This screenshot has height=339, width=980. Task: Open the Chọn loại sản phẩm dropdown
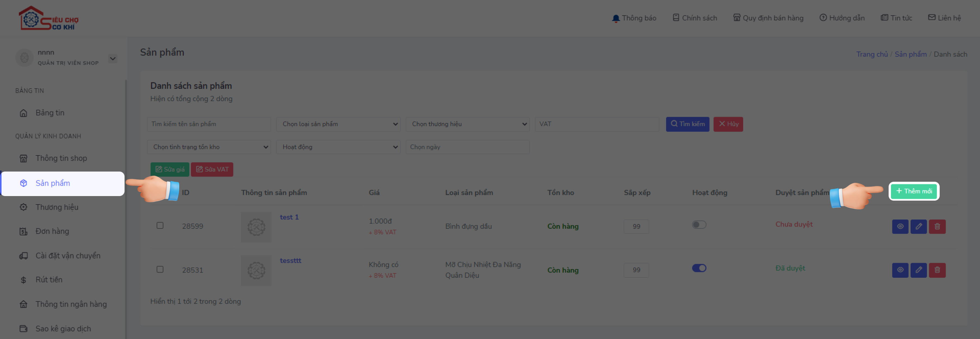coord(338,124)
